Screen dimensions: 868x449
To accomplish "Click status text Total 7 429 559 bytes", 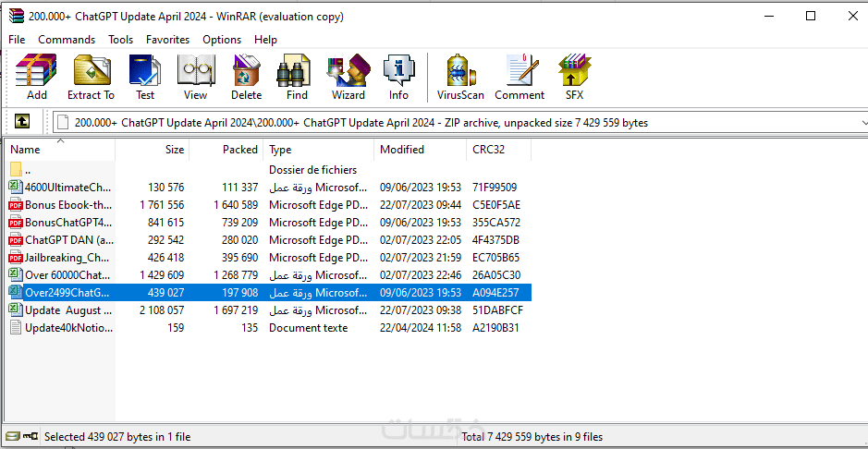I will (x=532, y=437).
